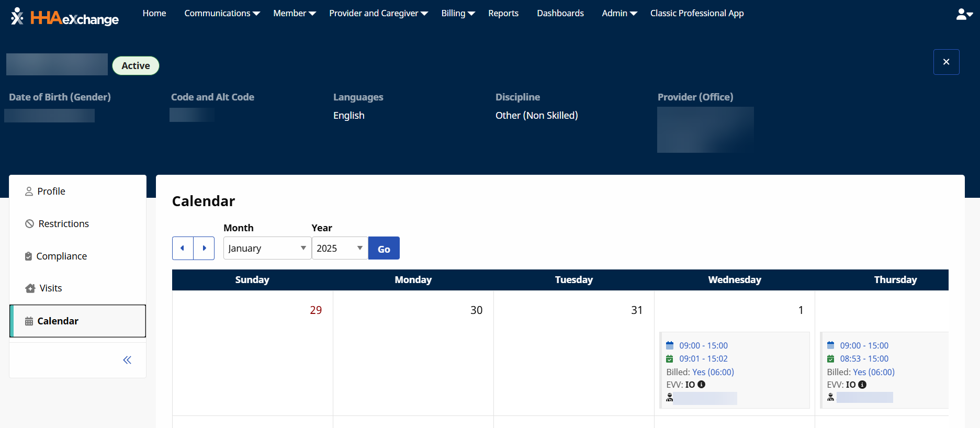This screenshot has height=428, width=980.
Task: Expand the Admin menu
Action: [x=619, y=13]
